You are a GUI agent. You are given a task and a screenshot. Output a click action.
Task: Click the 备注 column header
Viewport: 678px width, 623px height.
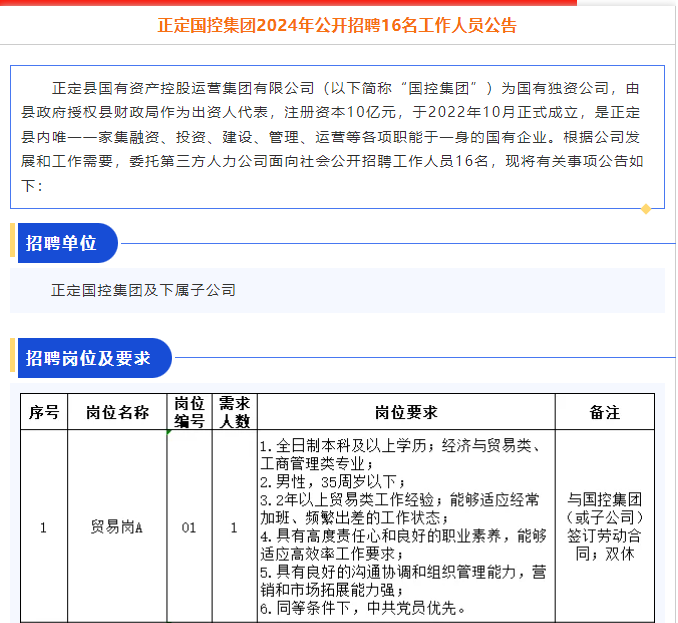(x=605, y=412)
